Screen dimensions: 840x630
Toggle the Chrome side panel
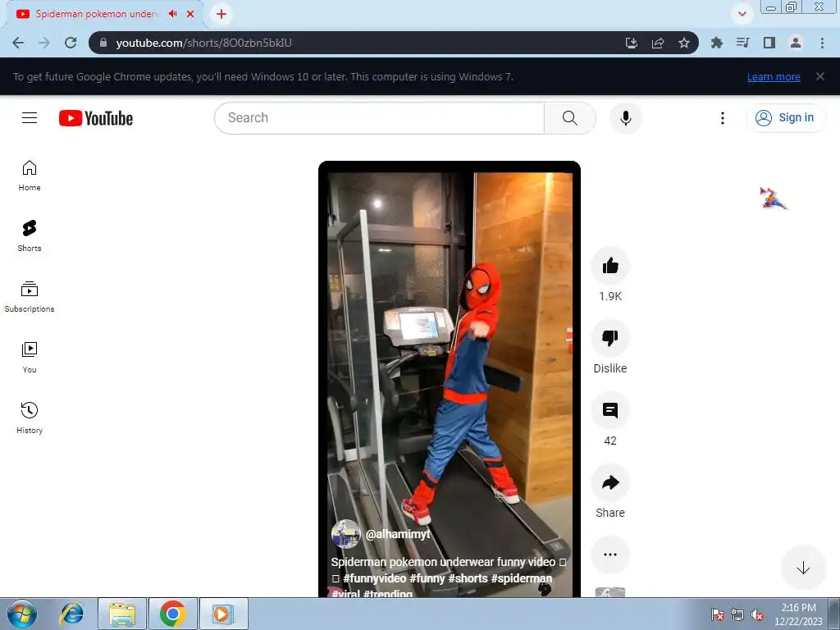[769, 43]
